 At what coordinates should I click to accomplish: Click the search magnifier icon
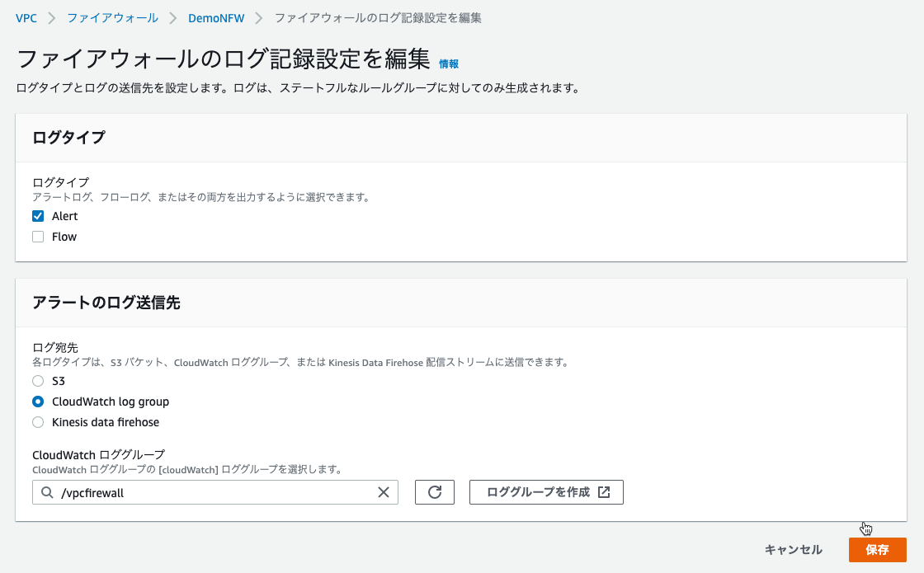pos(47,492)
